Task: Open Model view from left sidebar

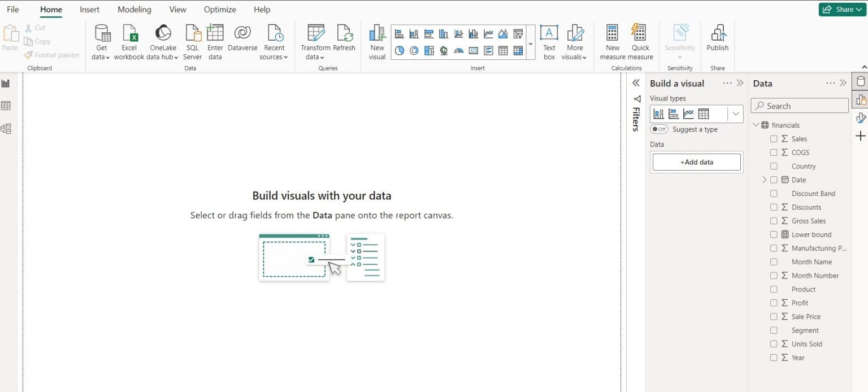Action: [x=6, y=129]
